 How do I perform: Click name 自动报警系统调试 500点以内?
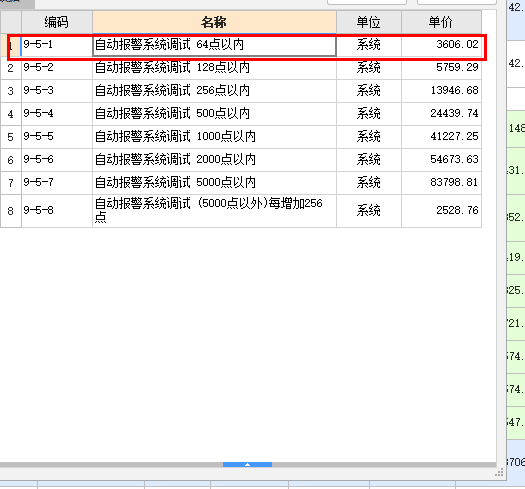click(x=214, y=114)
